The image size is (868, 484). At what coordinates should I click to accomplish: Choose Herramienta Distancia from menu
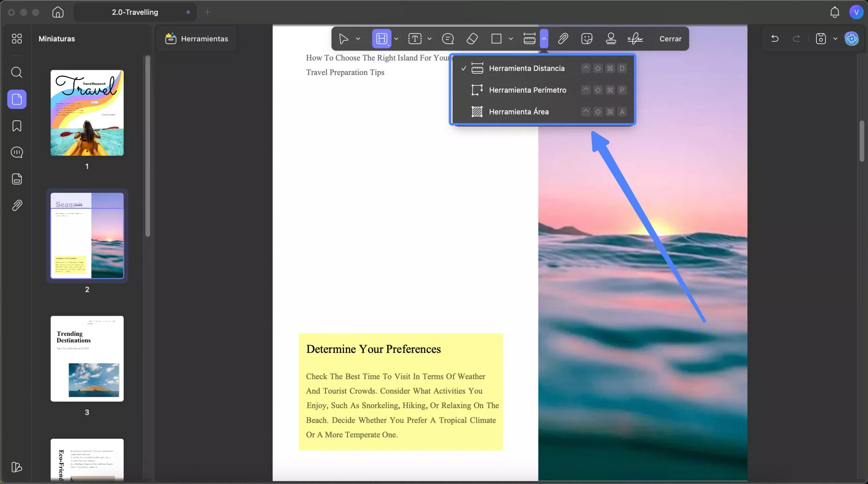tap(543, 68)
